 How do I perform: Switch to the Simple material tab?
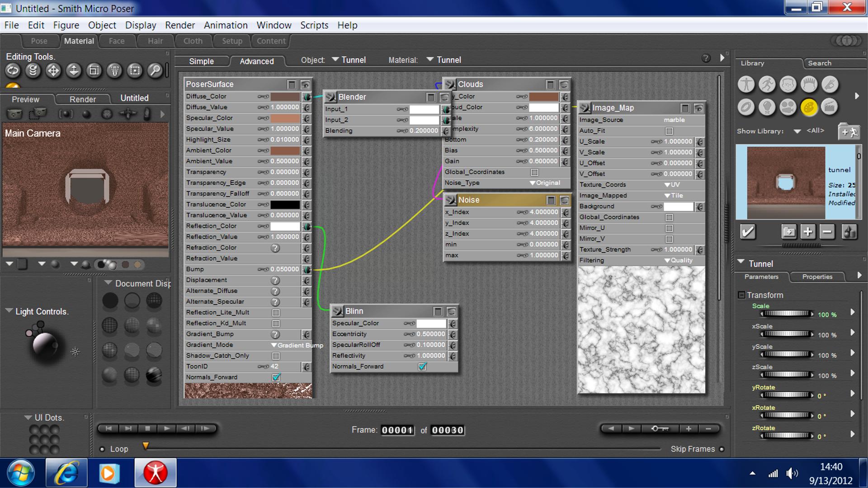(201, 61)
